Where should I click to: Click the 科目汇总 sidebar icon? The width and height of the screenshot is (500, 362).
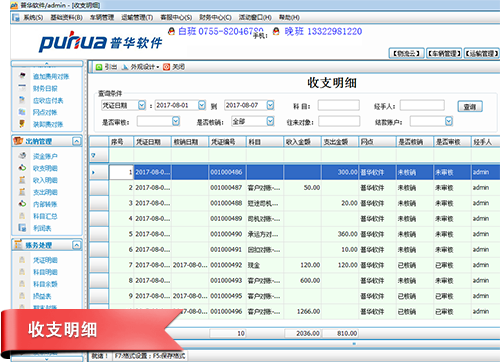(x=22, y=216)
